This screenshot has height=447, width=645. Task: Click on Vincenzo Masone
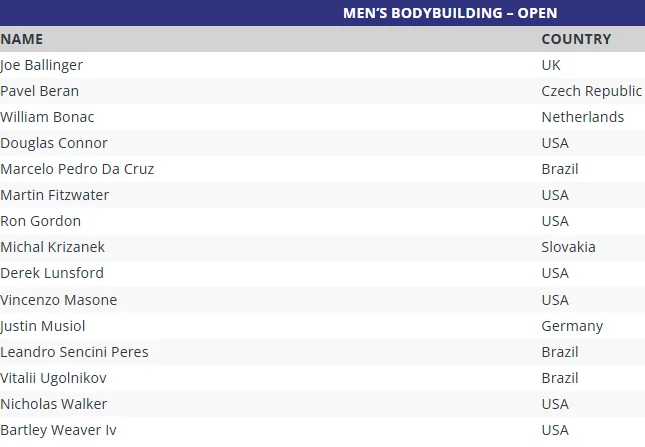click(x=59, y=300)
